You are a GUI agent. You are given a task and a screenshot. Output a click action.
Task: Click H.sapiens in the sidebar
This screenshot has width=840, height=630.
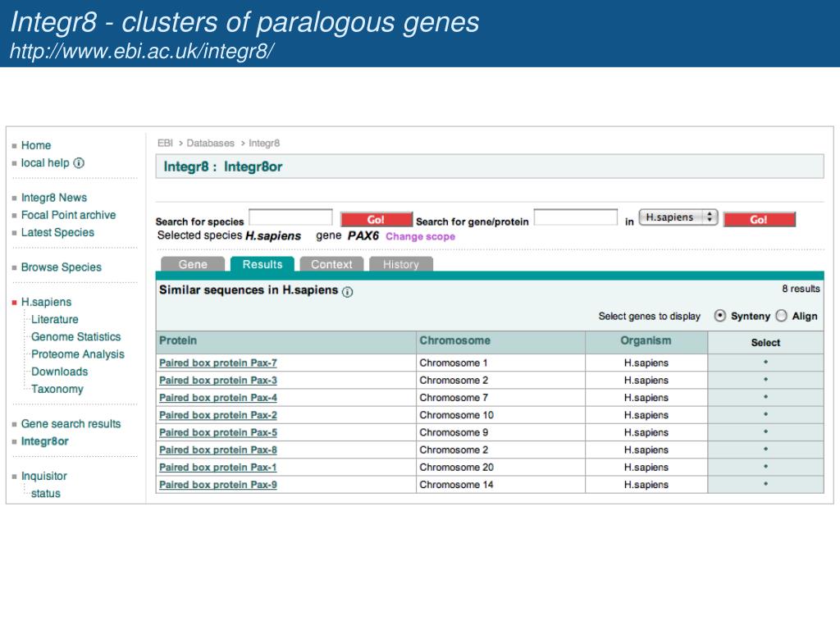click(x=46, y=302)
